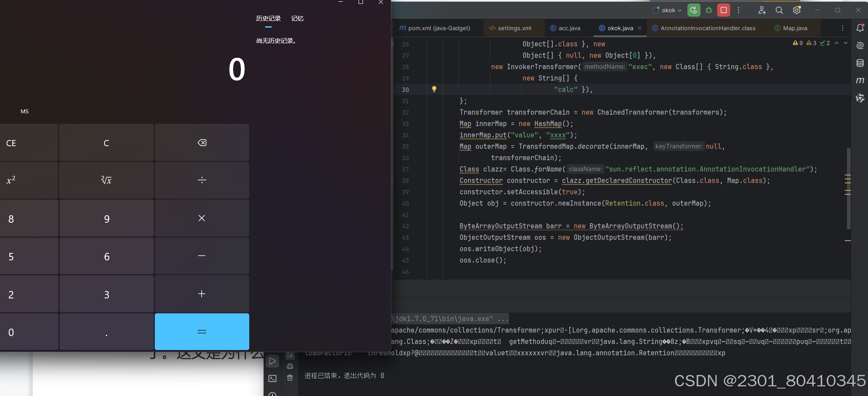Click calculator digit 3
This screenshot has width=868, height=396.
(x=107, y=294)
